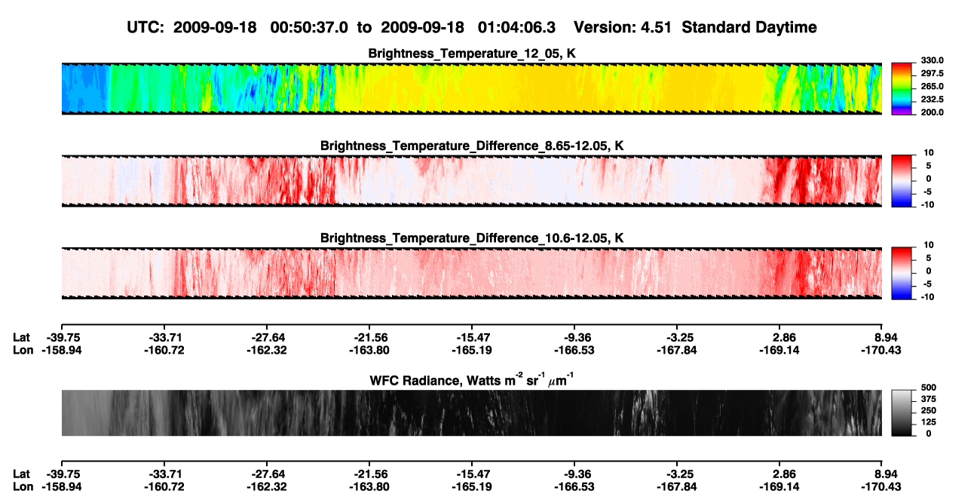980x503 pixels.
Task: Click the 'Lon' label under the 10.6-12.05 panel
Action: pyautogui.click(x=23, y=350)
